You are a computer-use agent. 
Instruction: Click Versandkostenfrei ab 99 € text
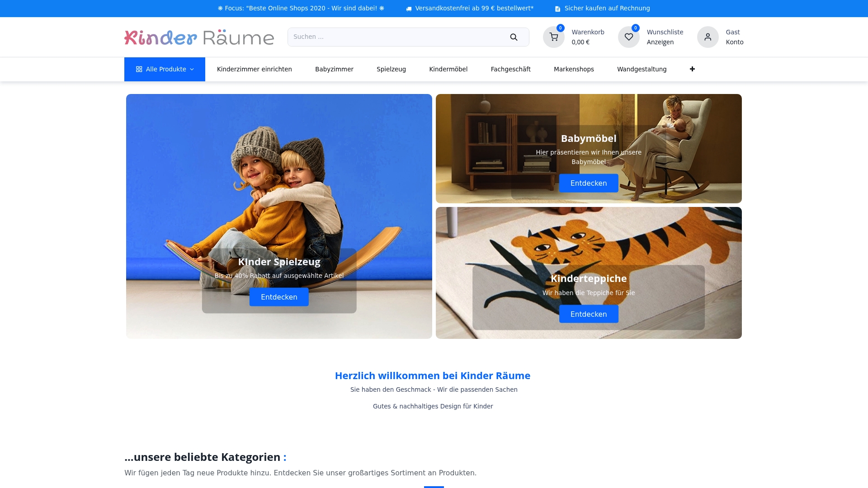(474, 8)
